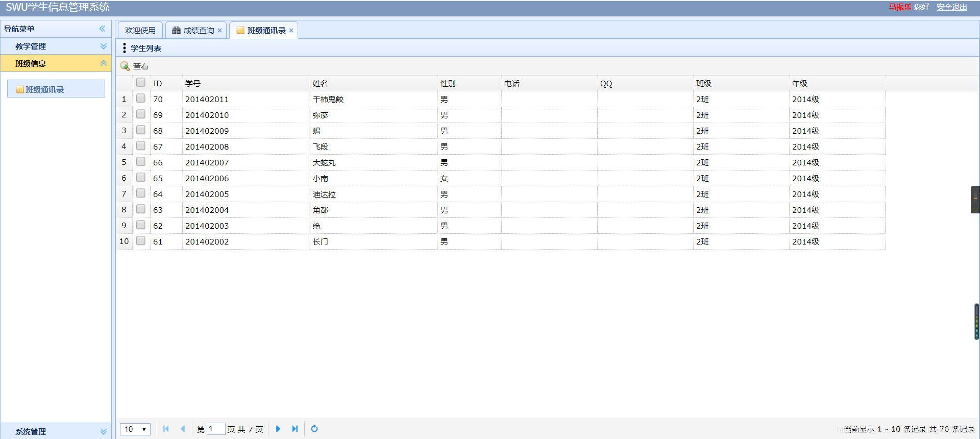Sort by the 性别 column header
This screenshot has height=439, width=980.
470,83
